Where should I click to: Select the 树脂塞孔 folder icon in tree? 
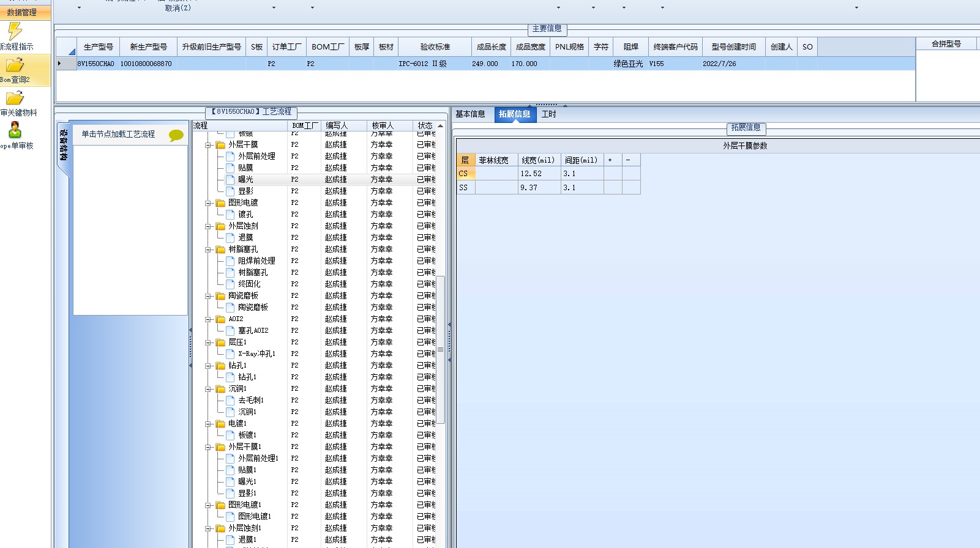[220, 250]
